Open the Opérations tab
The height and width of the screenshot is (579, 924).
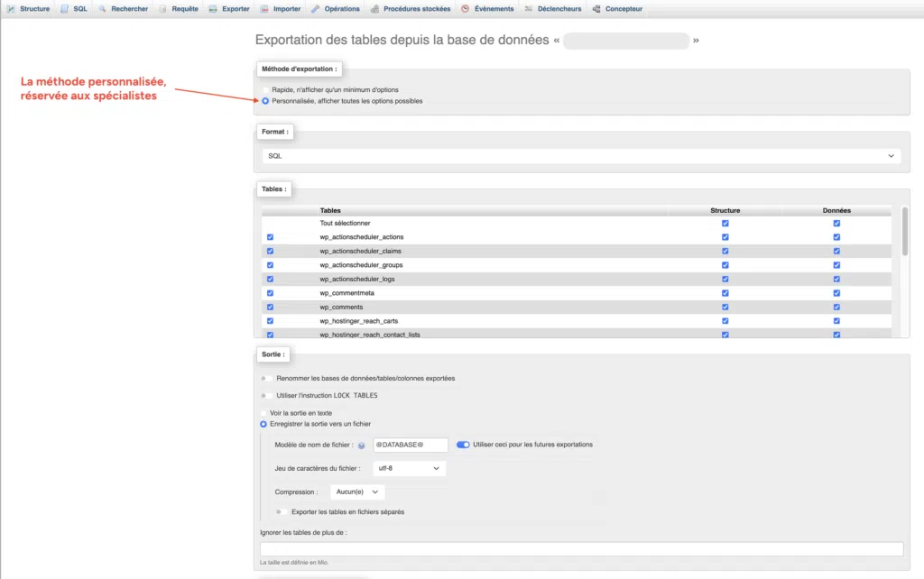pos(336,9)
